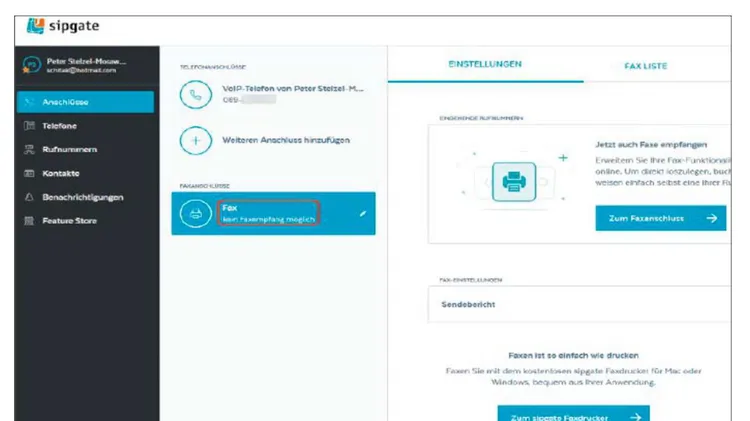Screen dimensions: 750x421
Task: Click the Fax printer circle icon
Action: point(196,214)
